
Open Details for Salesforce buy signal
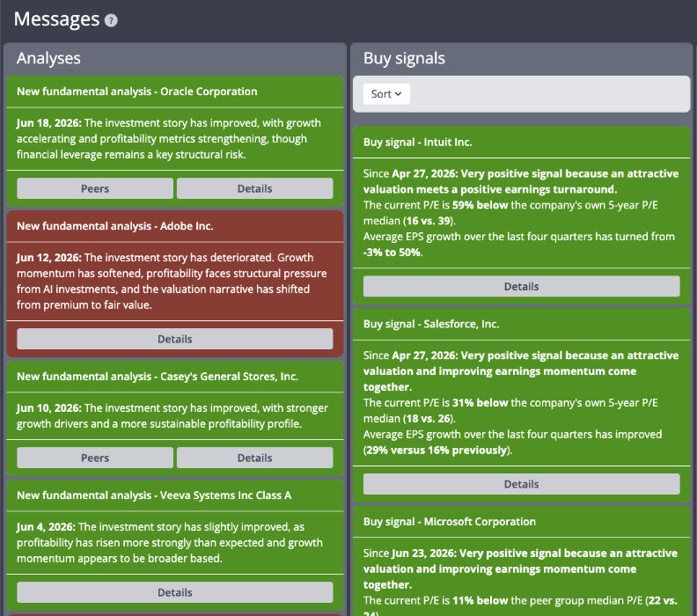tap(521, 484)
